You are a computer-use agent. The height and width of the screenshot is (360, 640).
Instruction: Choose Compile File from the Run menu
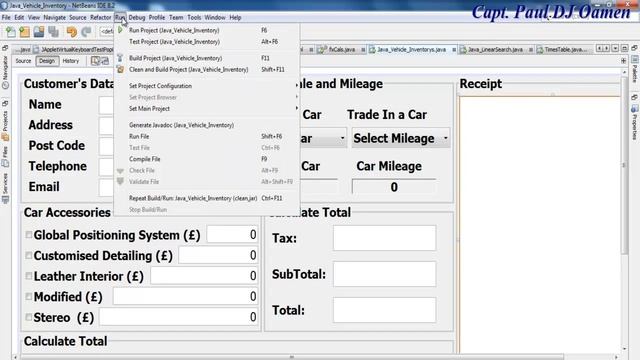click(207, 159)
